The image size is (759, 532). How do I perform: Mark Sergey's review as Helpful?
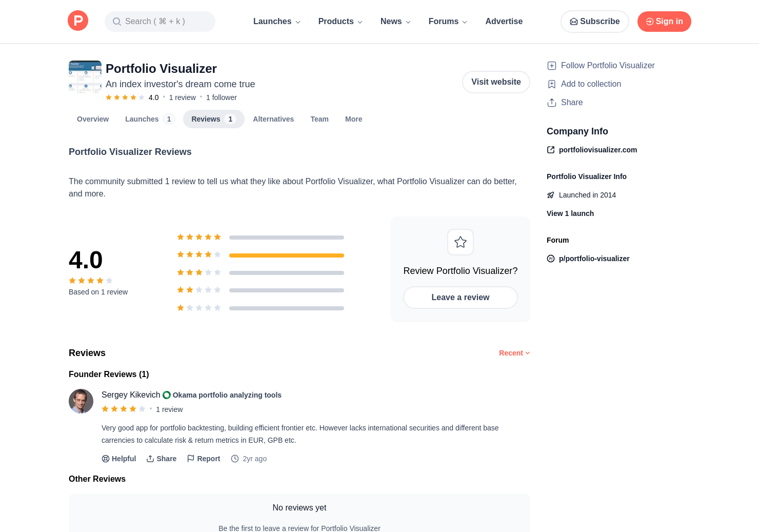[118, 459]
